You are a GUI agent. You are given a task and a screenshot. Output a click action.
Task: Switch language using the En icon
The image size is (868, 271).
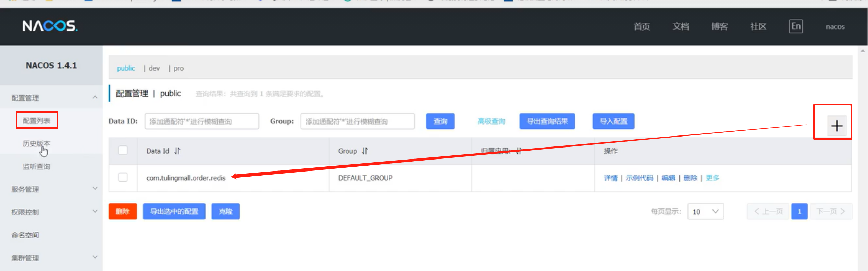[796, 26]
